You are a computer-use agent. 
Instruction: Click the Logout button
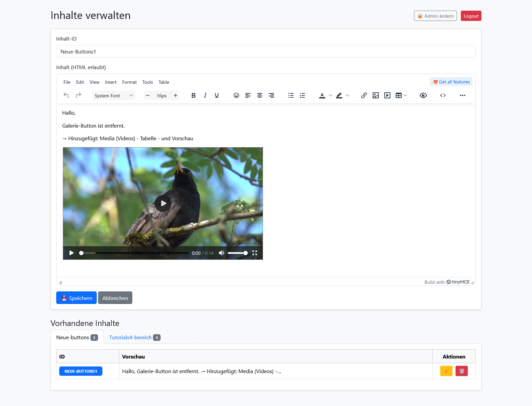tap(471, 16)
